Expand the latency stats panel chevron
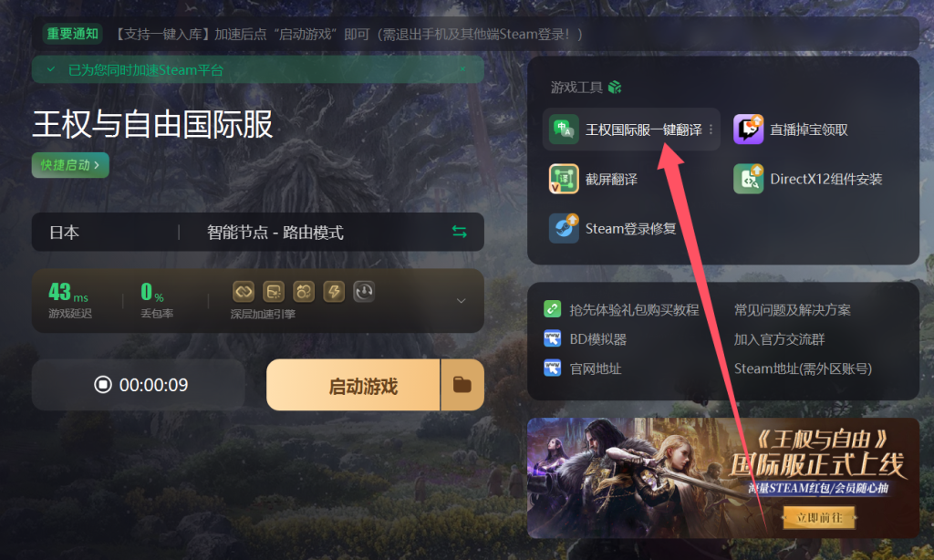 pyautogui.click(x=461, y=301)
